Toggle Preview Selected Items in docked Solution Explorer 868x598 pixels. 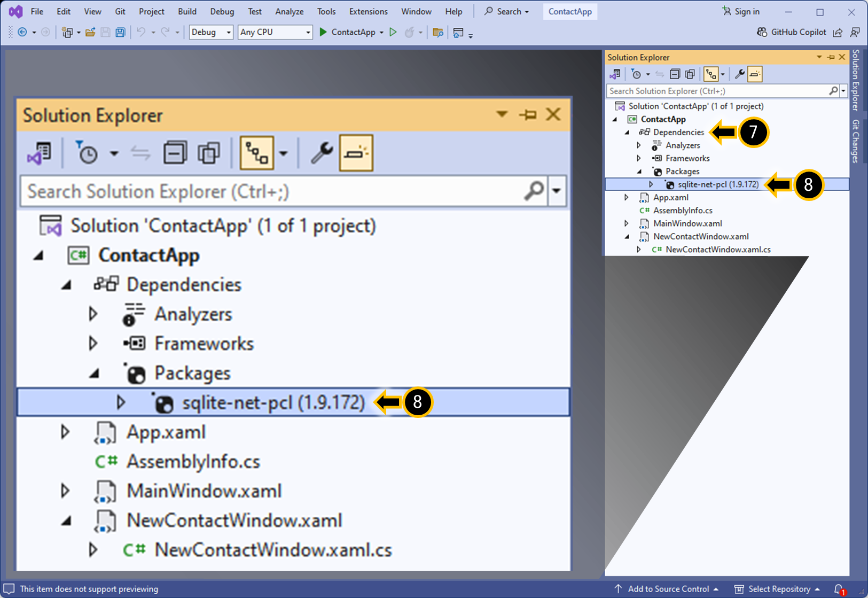(755, 74)
